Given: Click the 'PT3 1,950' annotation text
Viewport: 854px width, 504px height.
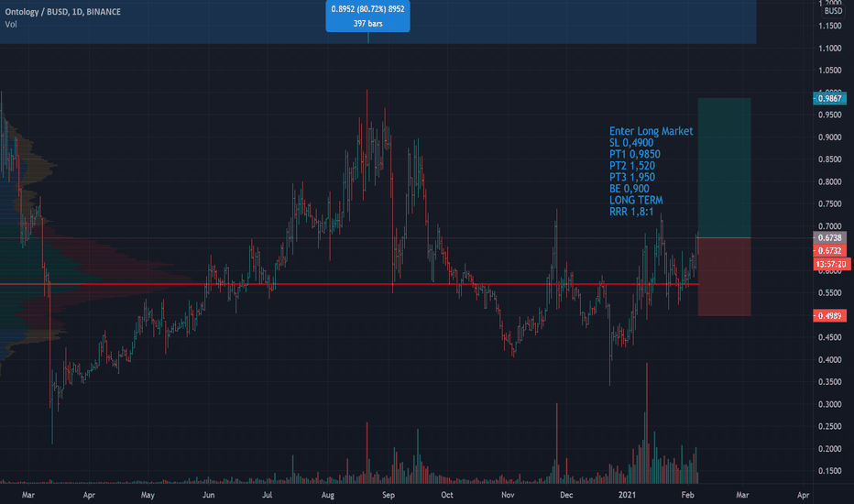Looking at the screenshot, I should 631,177.
